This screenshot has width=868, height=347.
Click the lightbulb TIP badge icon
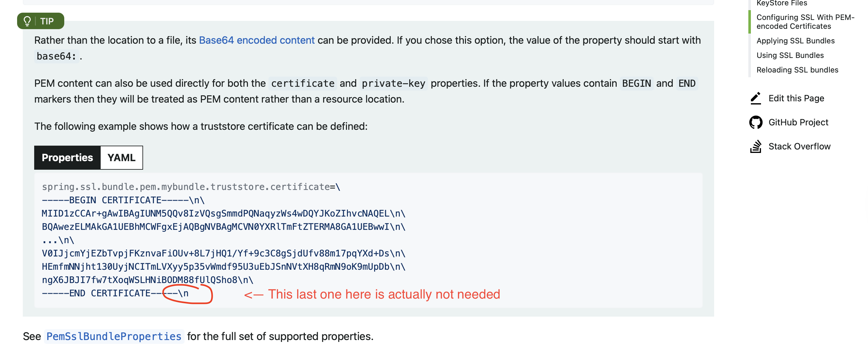point(27,21)
